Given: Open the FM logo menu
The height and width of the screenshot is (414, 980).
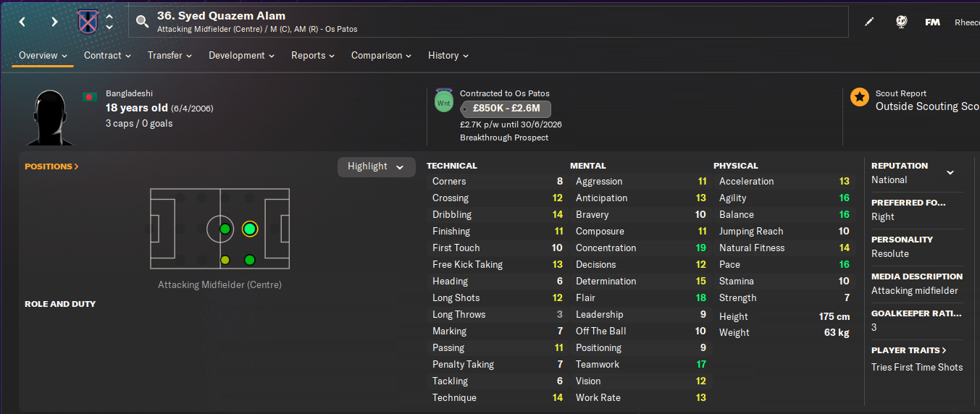Looking at the screenshot, I should click(932, 22).
